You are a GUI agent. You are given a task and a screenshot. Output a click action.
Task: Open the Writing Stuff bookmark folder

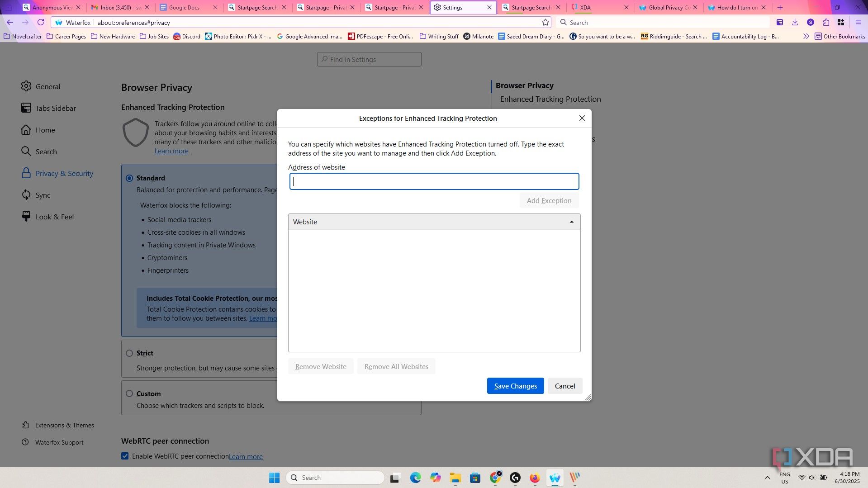(439, 36)
